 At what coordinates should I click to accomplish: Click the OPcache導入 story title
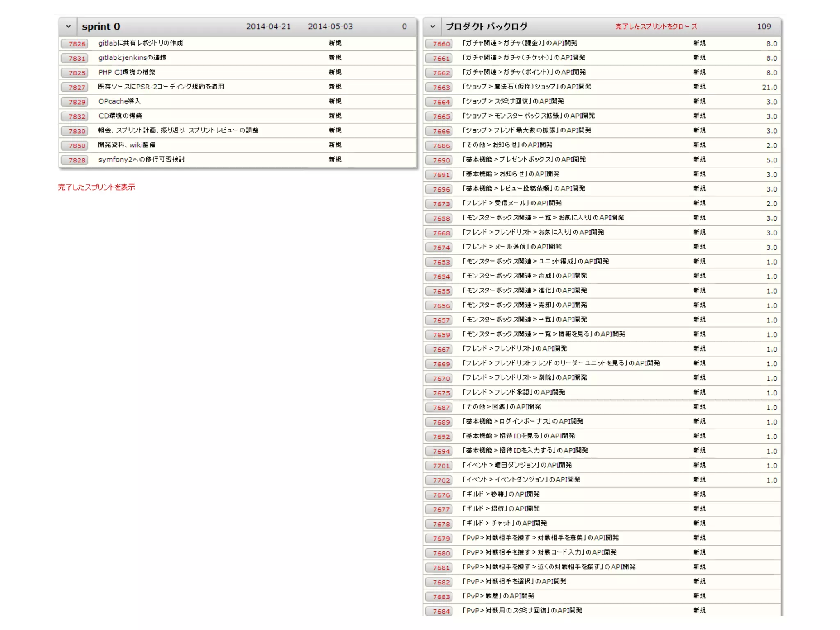coord(119,101)
